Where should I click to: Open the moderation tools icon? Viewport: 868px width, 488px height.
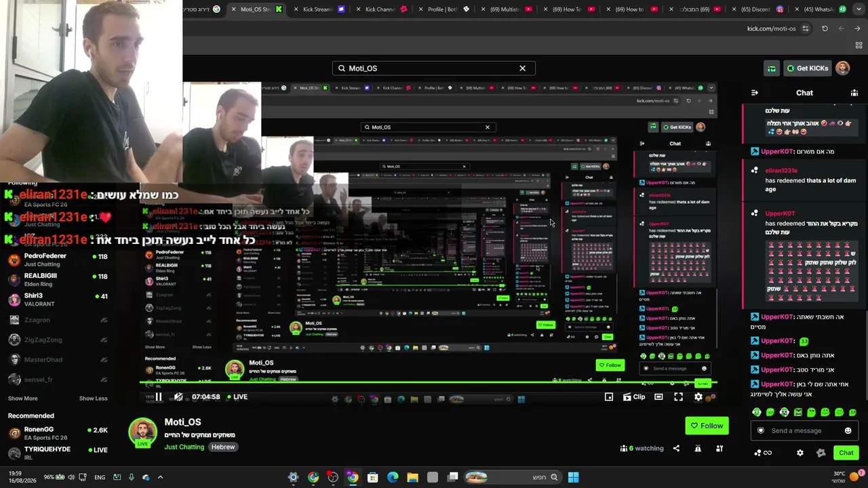tap(719, 449)
